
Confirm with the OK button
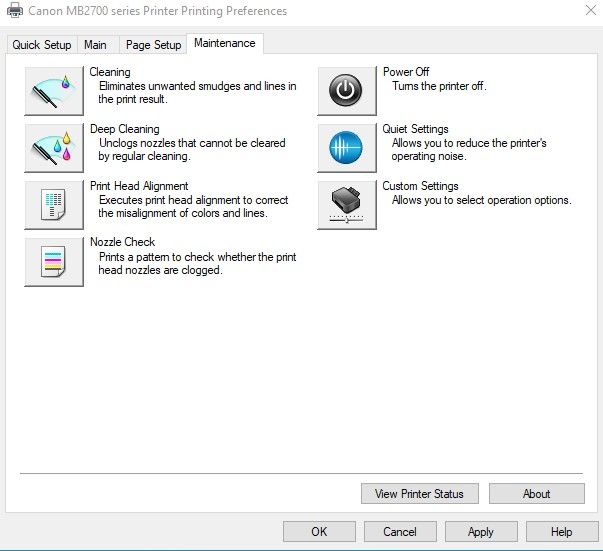pos(319,531)
